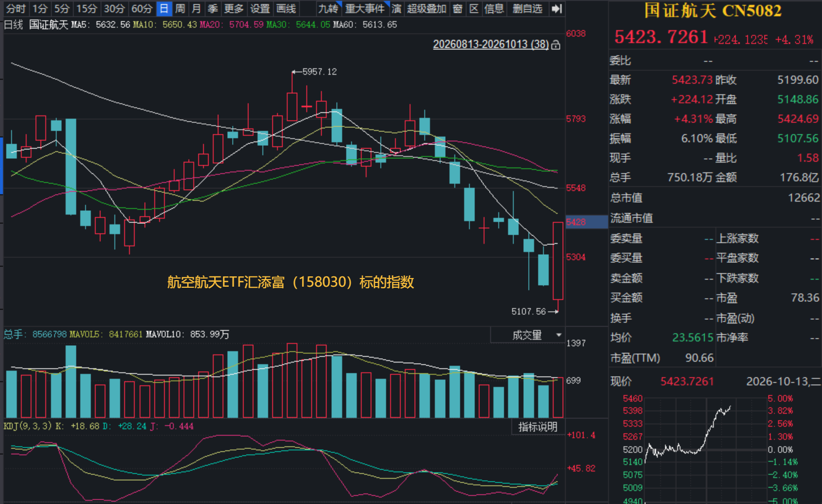Click the 5107.56 low price label
This screenshot has height=504, width=822.
tap(529, 311)
